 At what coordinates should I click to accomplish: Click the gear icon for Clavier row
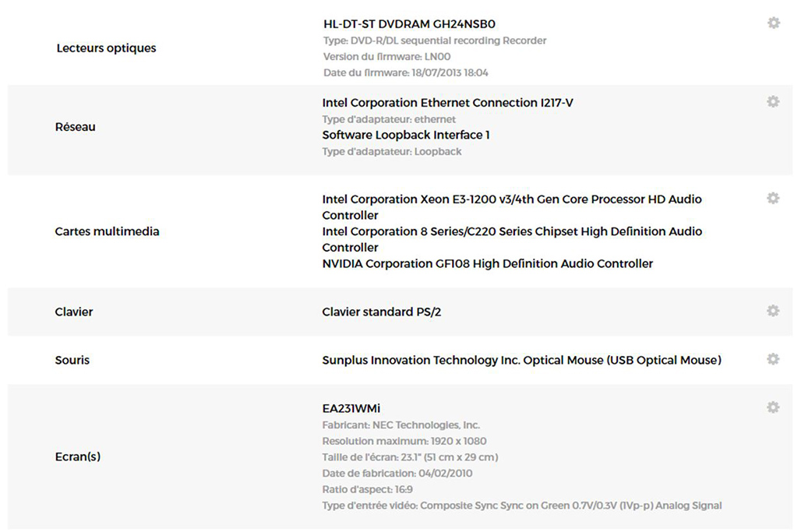(773, 311)
